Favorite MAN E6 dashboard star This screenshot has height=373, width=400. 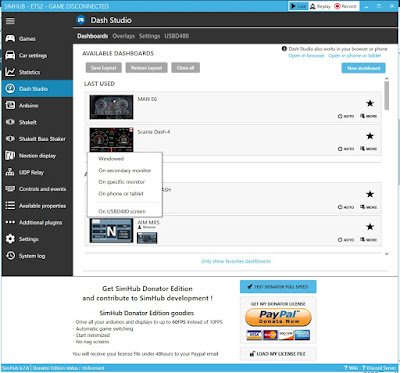(x=370, y=103)
